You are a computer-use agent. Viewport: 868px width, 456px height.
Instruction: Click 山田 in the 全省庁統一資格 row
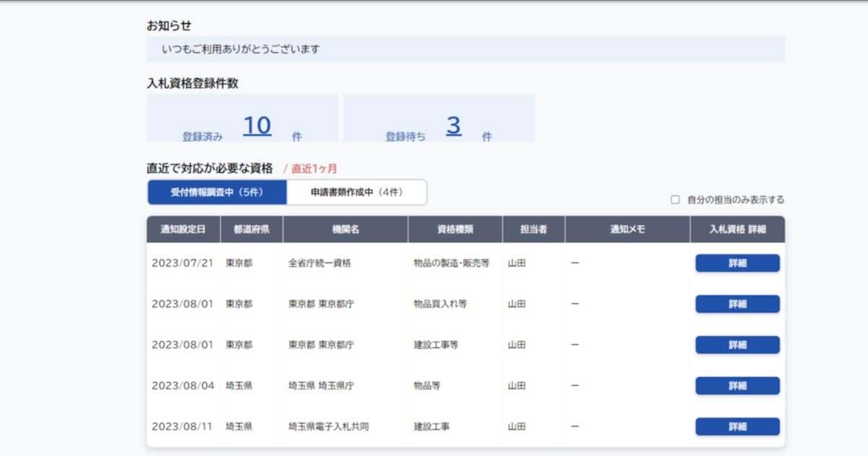click(x=516, y=263)
